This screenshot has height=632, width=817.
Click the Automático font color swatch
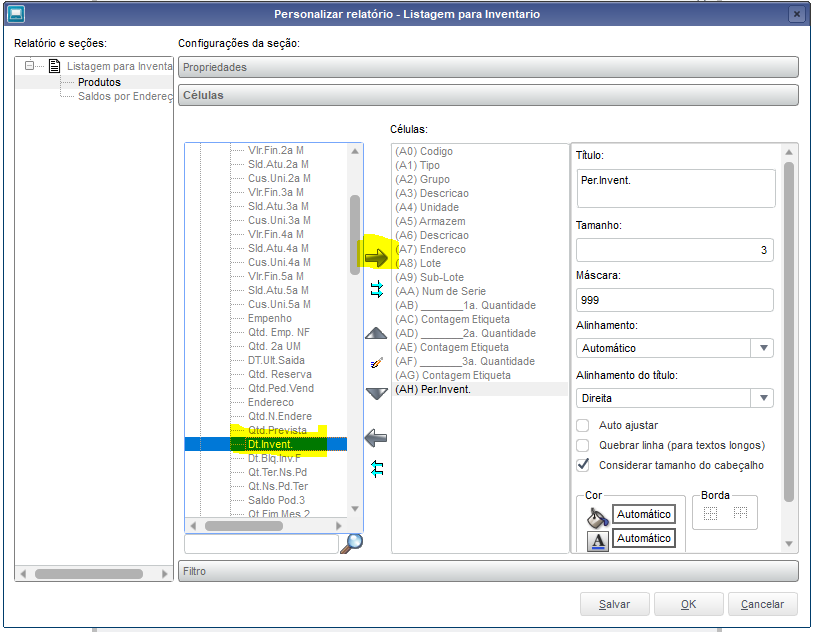(643, 538)
